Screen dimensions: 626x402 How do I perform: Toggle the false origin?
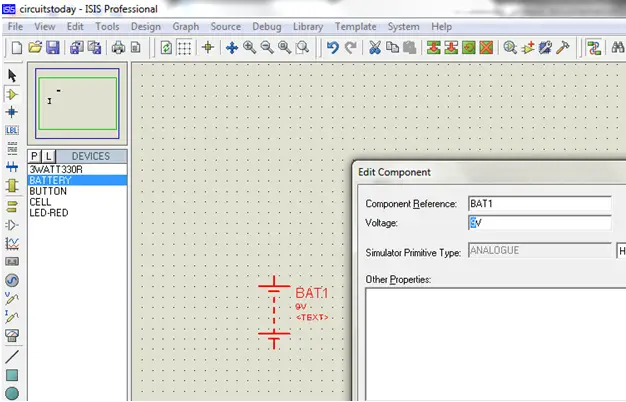208,48
